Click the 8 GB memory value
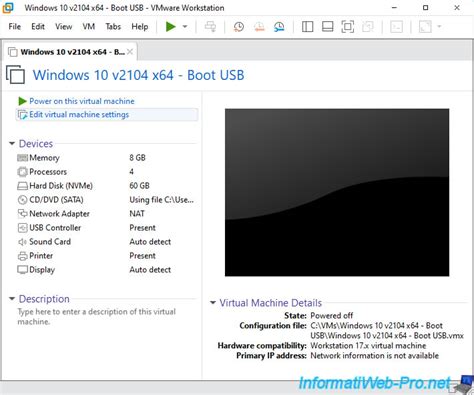 pos(137,158)
